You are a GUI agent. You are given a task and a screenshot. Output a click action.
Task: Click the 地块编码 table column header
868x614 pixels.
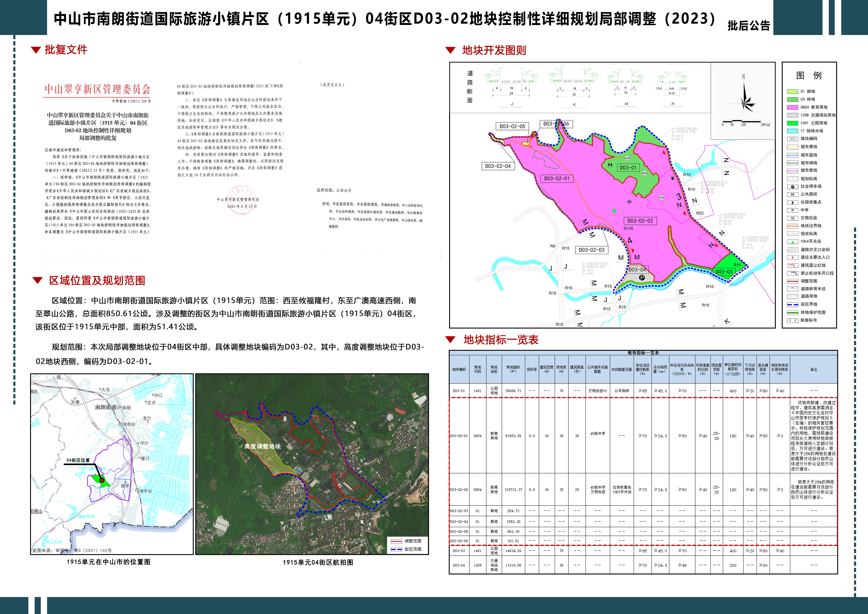coord(459,369)
